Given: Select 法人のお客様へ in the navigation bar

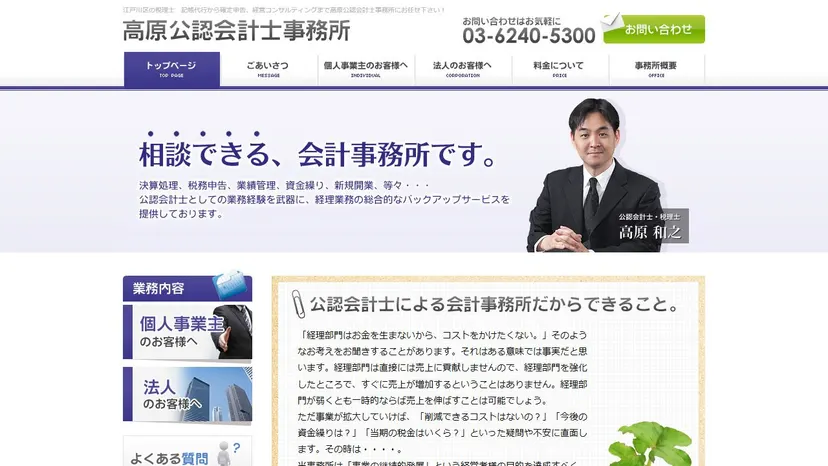Looking at the screenshot, I should pyautogui.click(x=463, y=69).
